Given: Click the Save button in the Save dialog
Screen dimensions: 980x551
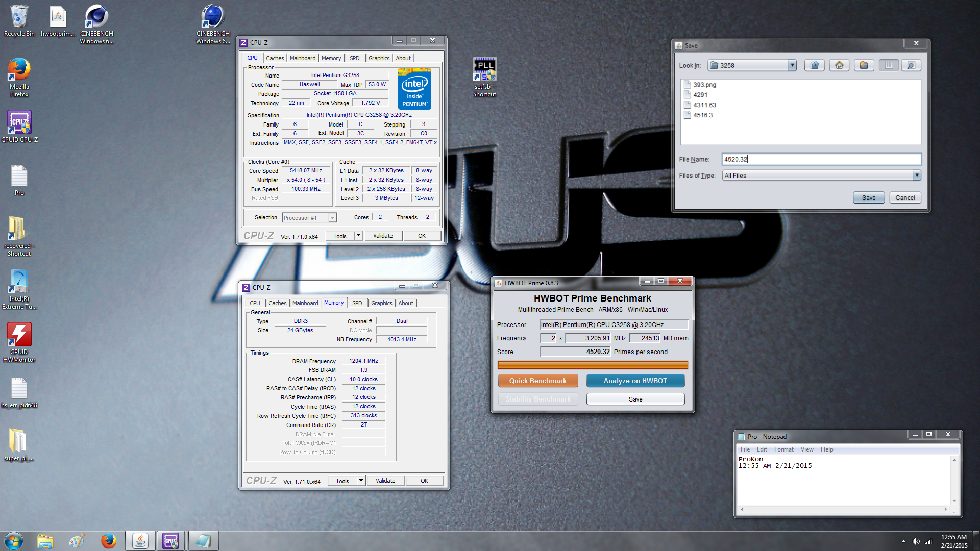Looking at the screenshot, I should (x=869, y=198).
